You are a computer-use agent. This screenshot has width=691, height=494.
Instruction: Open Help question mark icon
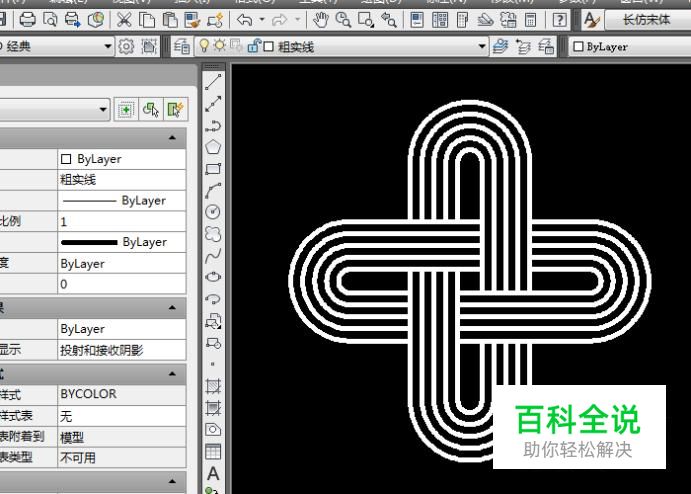pos(560,19)
